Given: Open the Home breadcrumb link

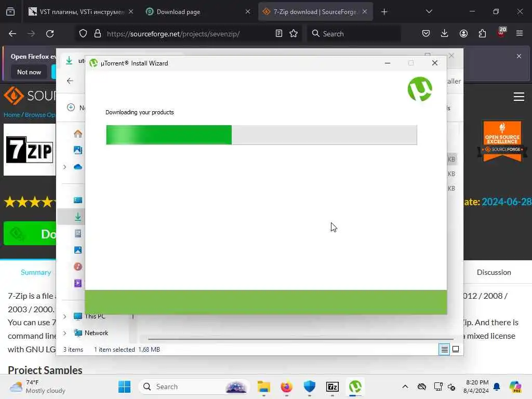Looking at the screenshot, I should 11,115.
